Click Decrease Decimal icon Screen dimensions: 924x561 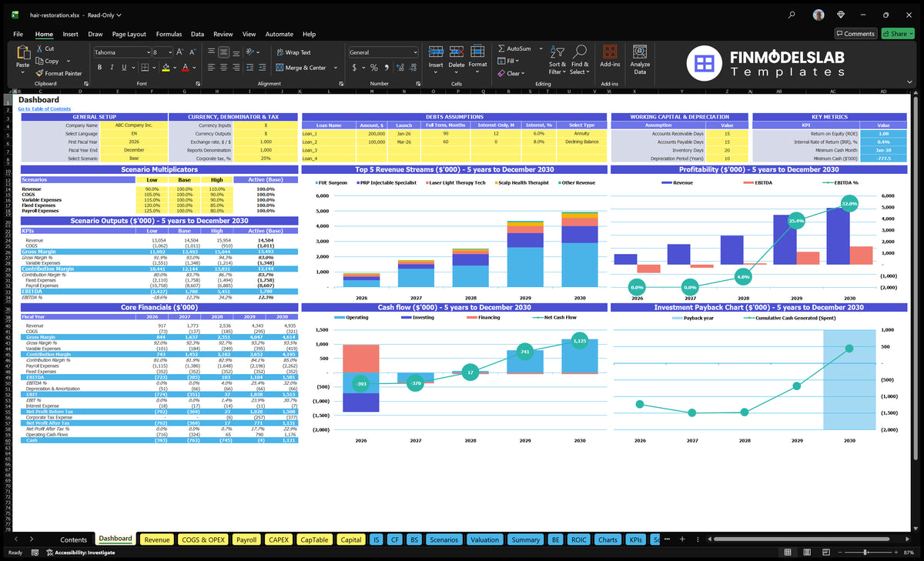pyautogui.click(x=411, y=68)
